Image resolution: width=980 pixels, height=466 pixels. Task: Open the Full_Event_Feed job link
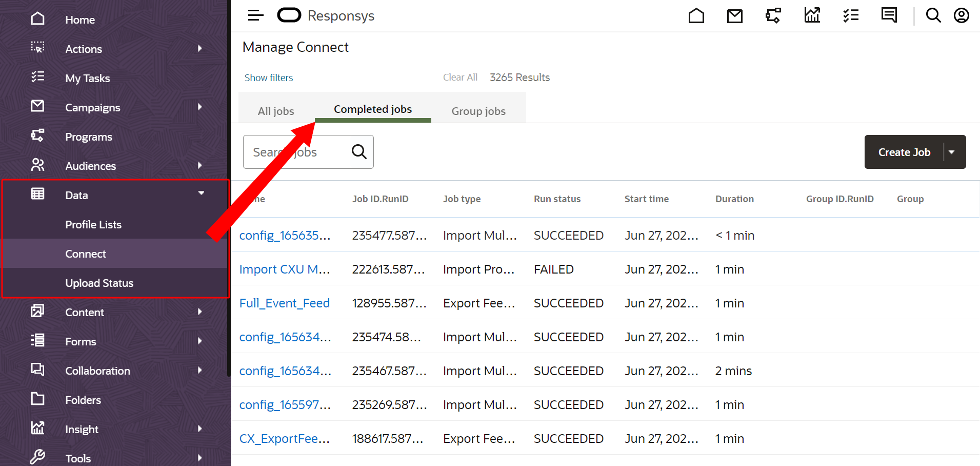click(x=285, y=303)
